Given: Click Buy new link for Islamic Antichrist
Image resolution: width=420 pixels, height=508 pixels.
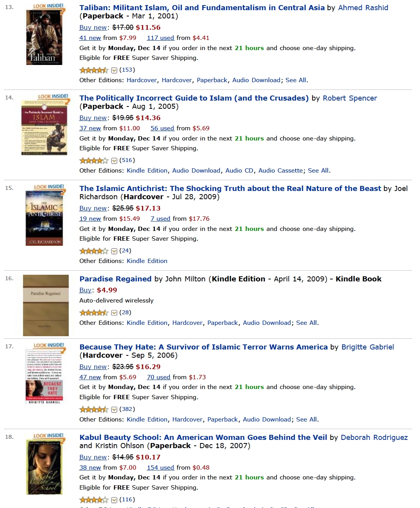Looking at the screenshot, I should tap(93, 209).
